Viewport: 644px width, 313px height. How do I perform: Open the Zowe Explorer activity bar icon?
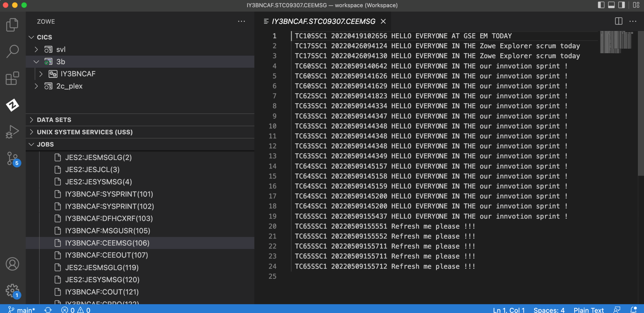13,105
